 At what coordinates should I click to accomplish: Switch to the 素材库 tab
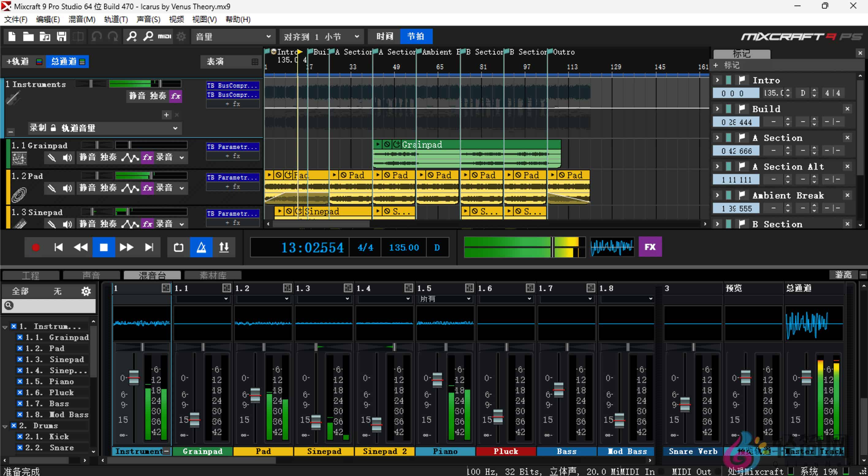point(214,275)
